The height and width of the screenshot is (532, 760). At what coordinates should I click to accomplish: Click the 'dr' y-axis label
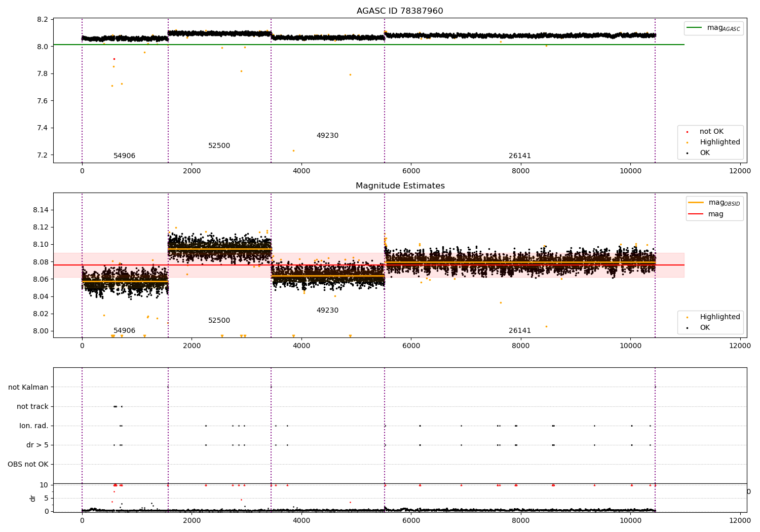coord(33,499)
